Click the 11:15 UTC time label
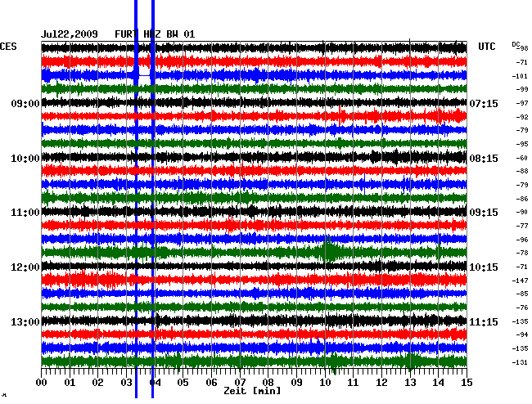Image resolution: width=532 pixels, height=404 pixels. coord(484,321)
